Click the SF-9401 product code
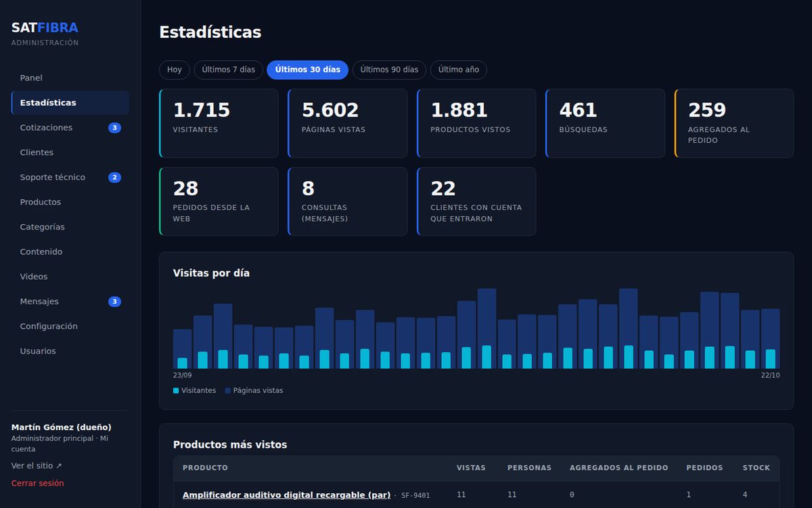 415,496
